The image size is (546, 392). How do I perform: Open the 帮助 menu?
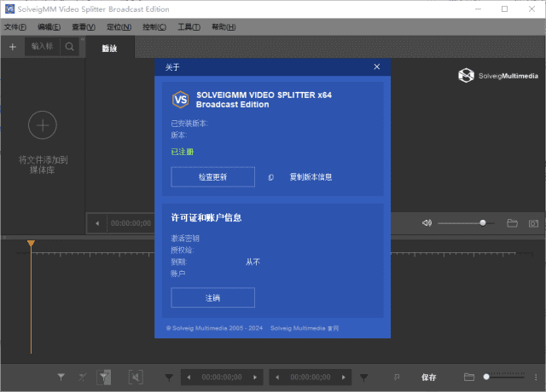click(x=223, y=27)
